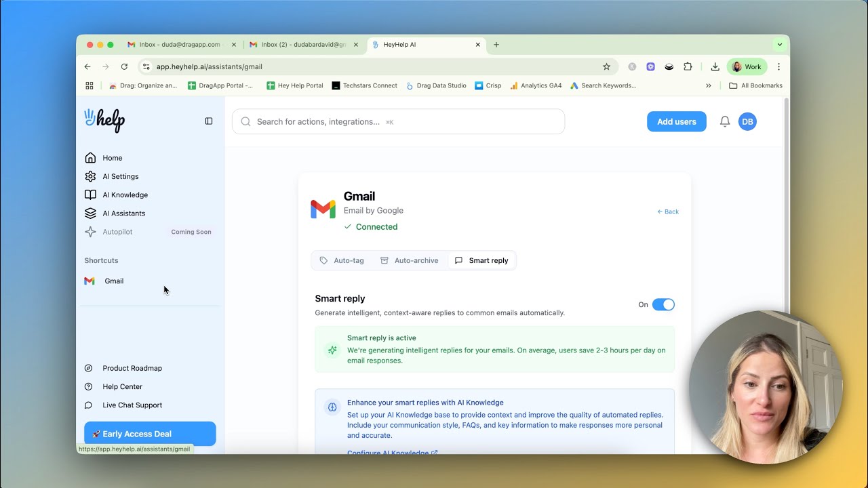Close the HeyHelp AI browser tab

pyautogui.click(x=477, y=45)
